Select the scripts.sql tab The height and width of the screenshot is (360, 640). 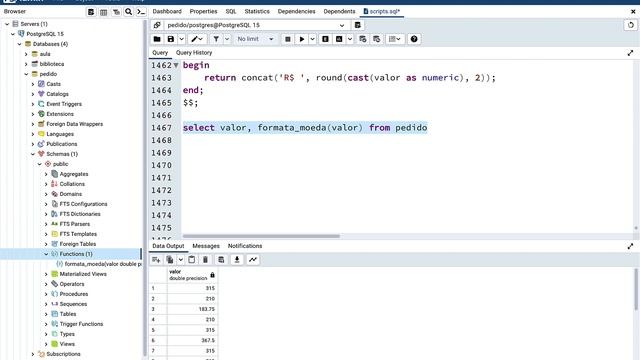(382, 11)
